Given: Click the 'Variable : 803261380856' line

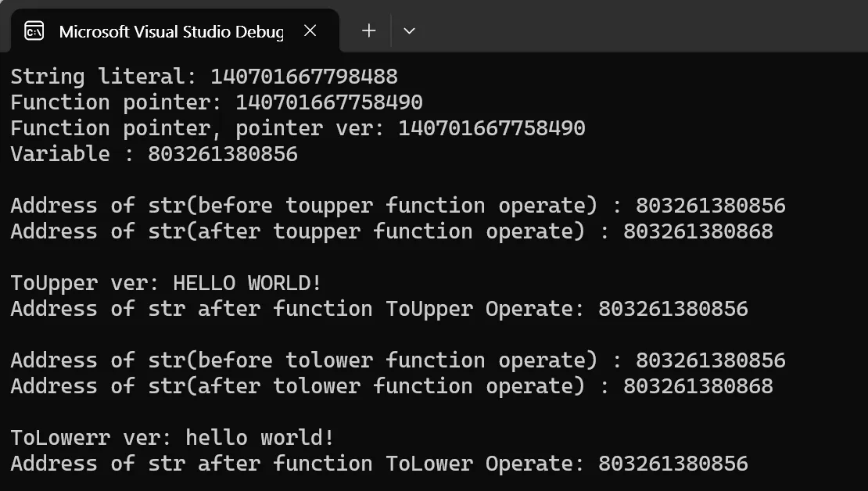Looking at the screenshot, I should coord(154,154).
